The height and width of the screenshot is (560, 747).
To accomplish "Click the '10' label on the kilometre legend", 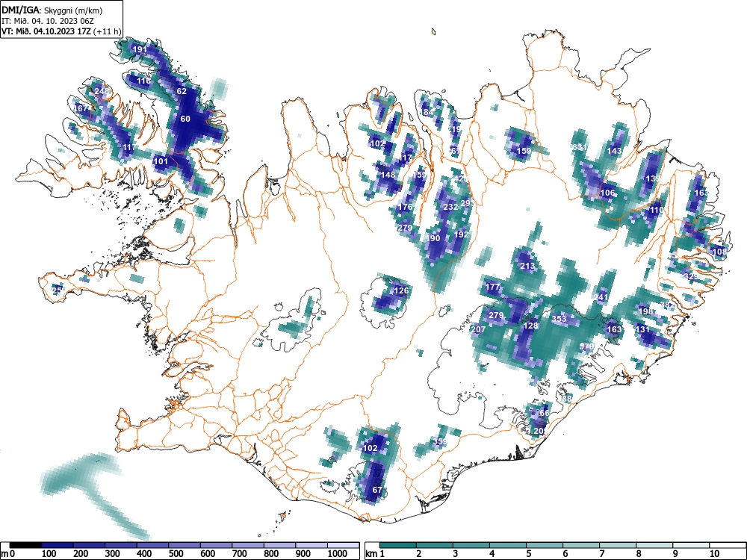I will coord(713,554).
